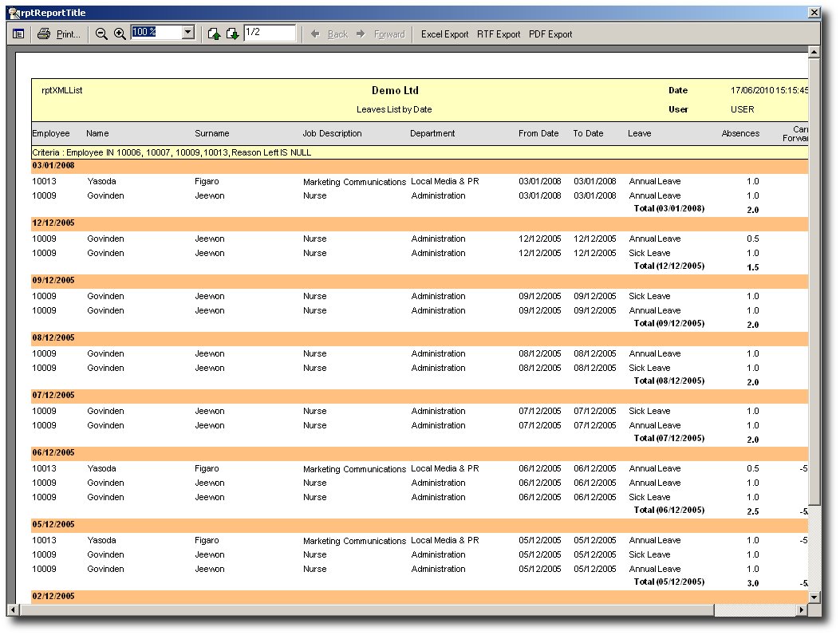Image resolution: width=840 pixels, height=635 pixels.
Task: Click the PDF Export button
Action: tap(550, 34)
